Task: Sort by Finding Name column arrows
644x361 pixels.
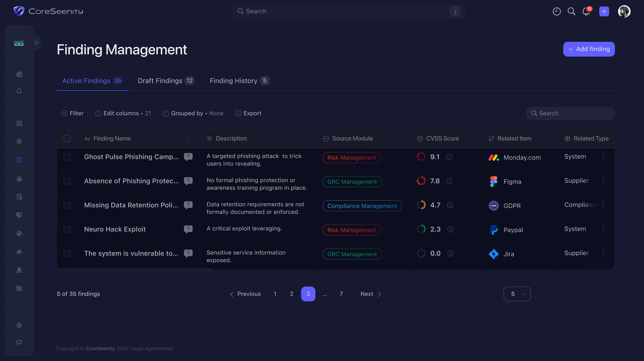Action: (188, 139)
